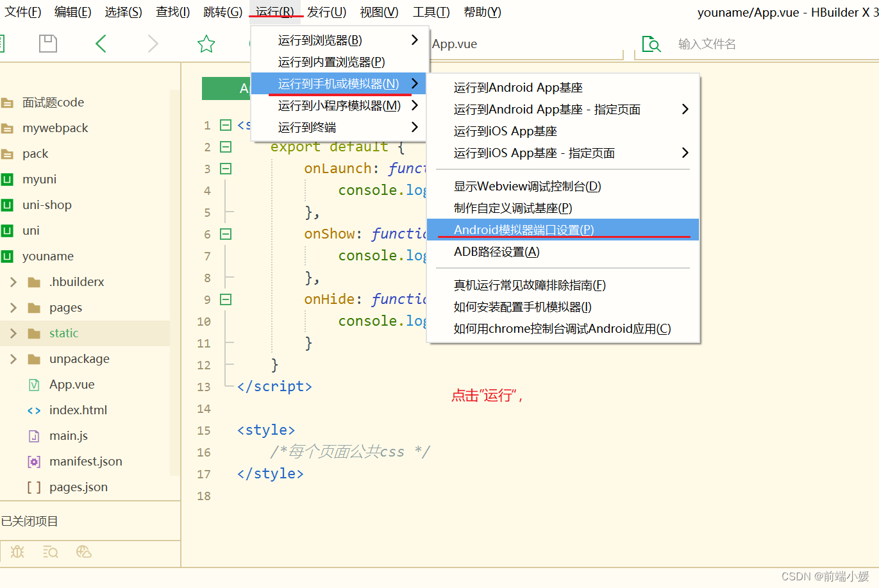Click the App.vue file icon
The height and width of the screenshot is (588, 879).
(34, 385)
